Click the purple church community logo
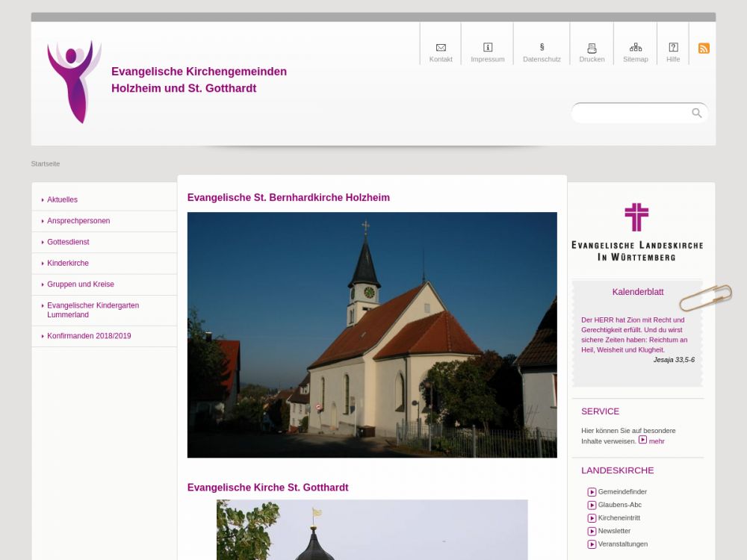The image size is (747, 560). (74, 81)
